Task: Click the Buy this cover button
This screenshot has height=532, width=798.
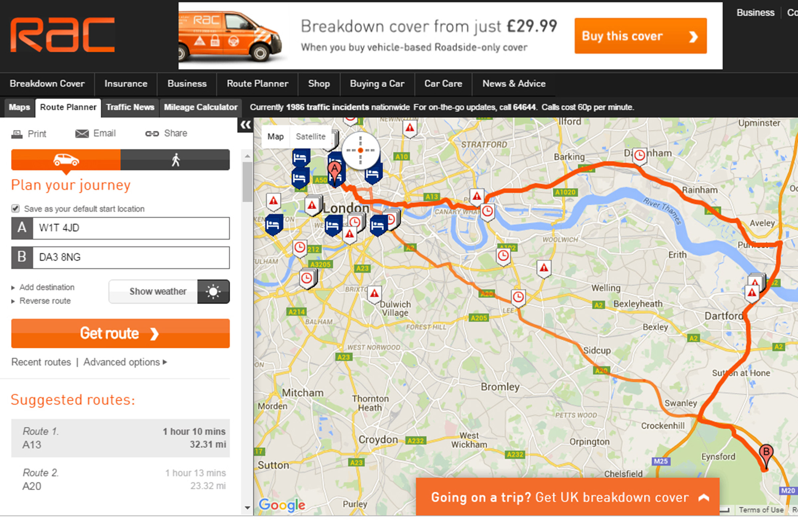Action: point(641,36)
